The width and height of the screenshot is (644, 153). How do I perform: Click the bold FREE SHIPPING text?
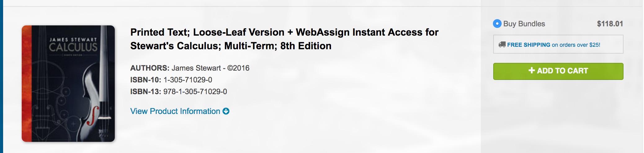(529, 45)
